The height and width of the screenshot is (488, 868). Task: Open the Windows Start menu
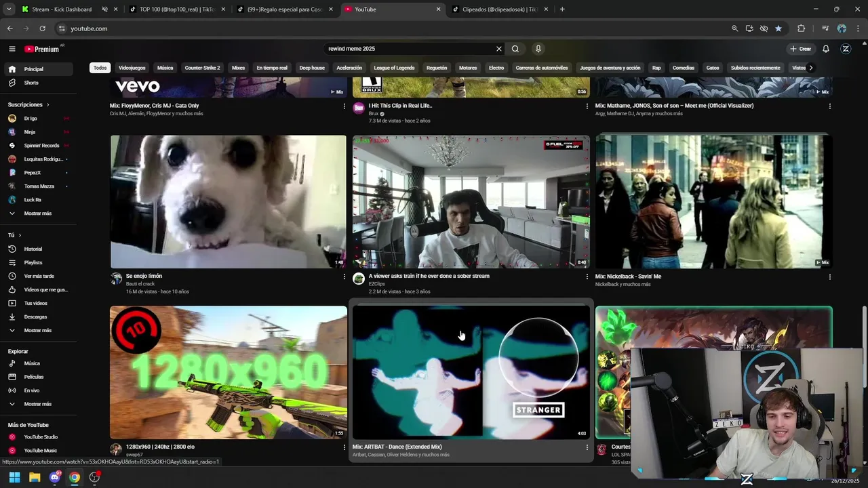(14, 477)
